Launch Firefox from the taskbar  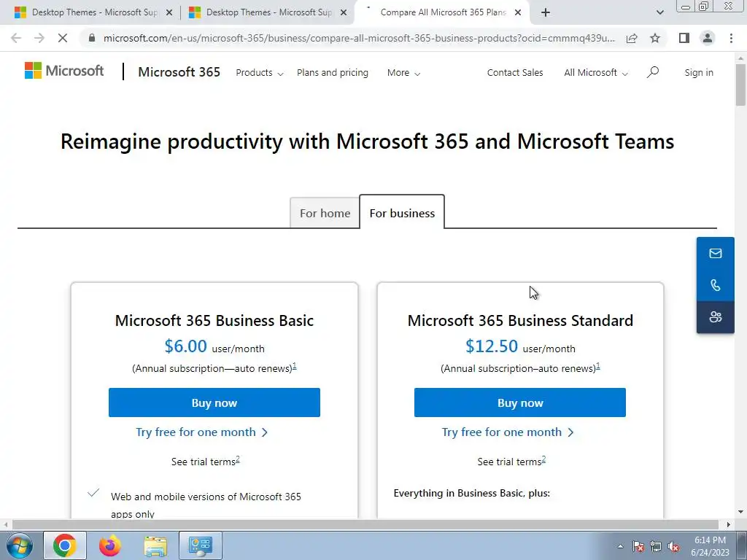click(109, 545)
